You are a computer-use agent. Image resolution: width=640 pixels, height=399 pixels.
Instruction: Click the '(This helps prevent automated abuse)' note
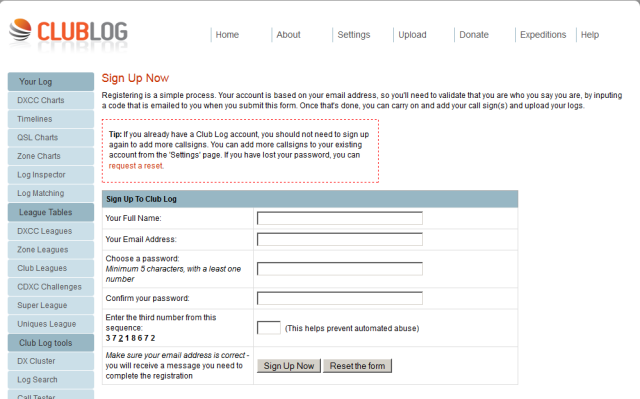tap(352, 328)
